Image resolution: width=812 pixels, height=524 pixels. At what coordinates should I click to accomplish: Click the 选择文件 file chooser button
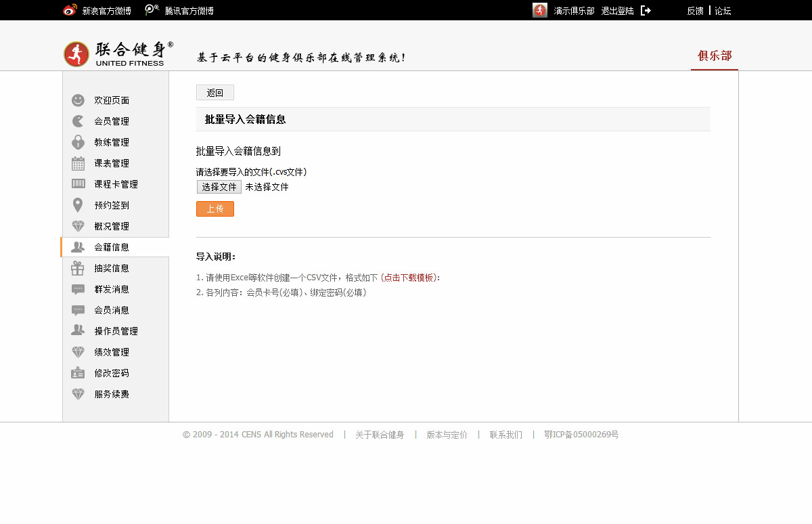click(219, 187)
